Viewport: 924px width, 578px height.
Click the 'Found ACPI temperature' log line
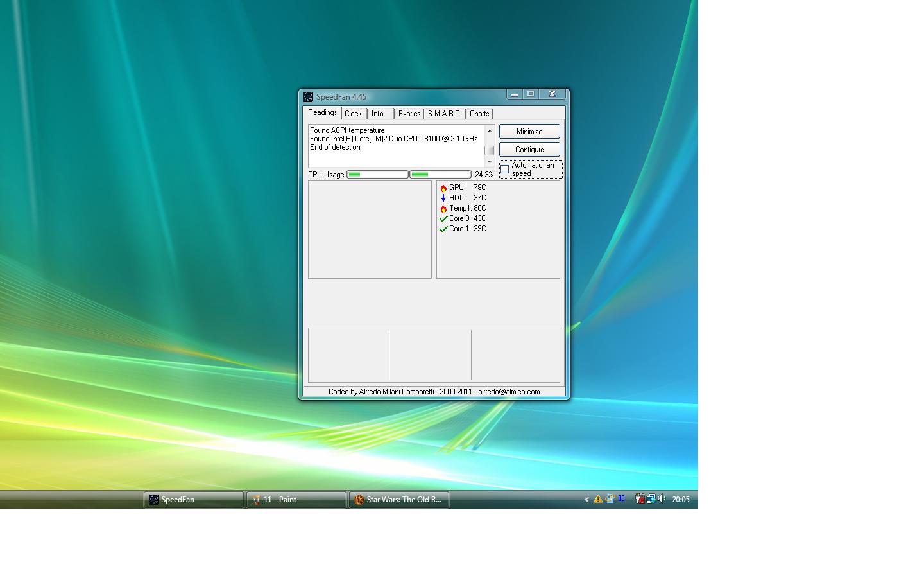[347, 130]
